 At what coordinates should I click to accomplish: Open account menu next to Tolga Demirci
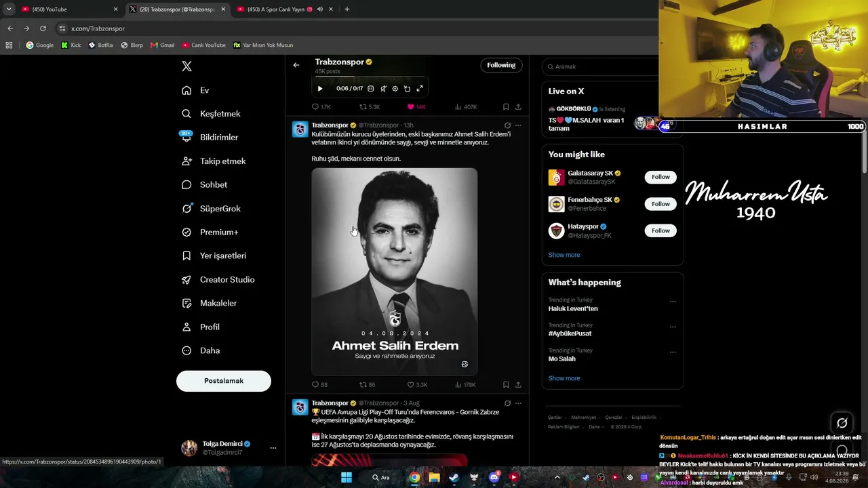273,448
